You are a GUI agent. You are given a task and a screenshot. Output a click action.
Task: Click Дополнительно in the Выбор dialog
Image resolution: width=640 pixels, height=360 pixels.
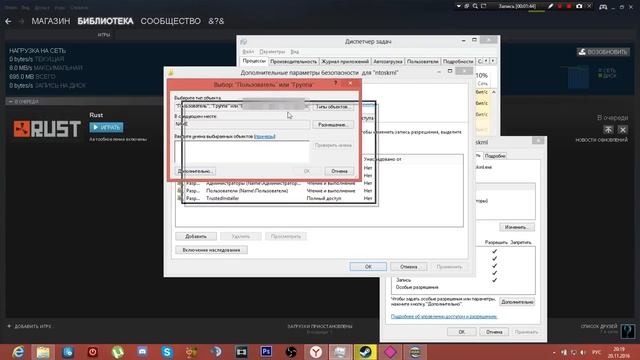pos(196,171)
